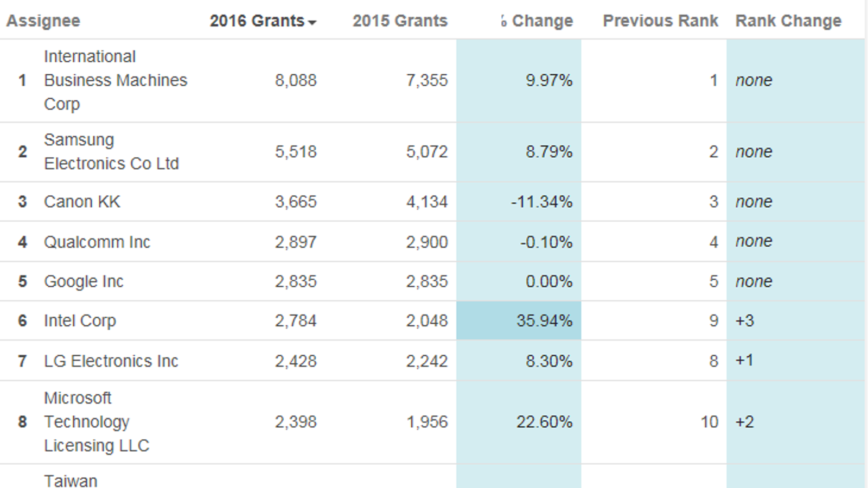Select the highlighted 35.94% change cell
868x488 pixels.
click(x=519, y=321)
